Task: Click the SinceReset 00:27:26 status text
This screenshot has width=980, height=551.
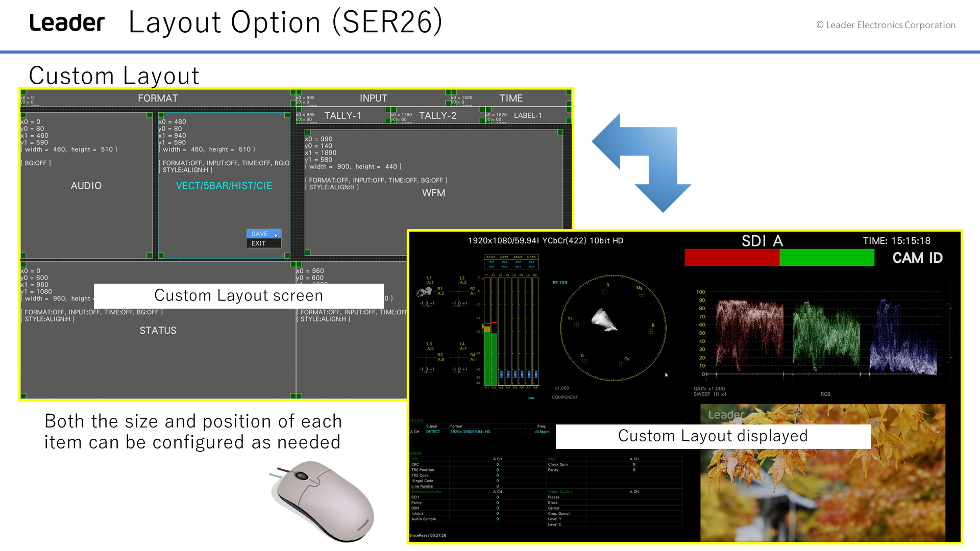Action: (428, 536)
